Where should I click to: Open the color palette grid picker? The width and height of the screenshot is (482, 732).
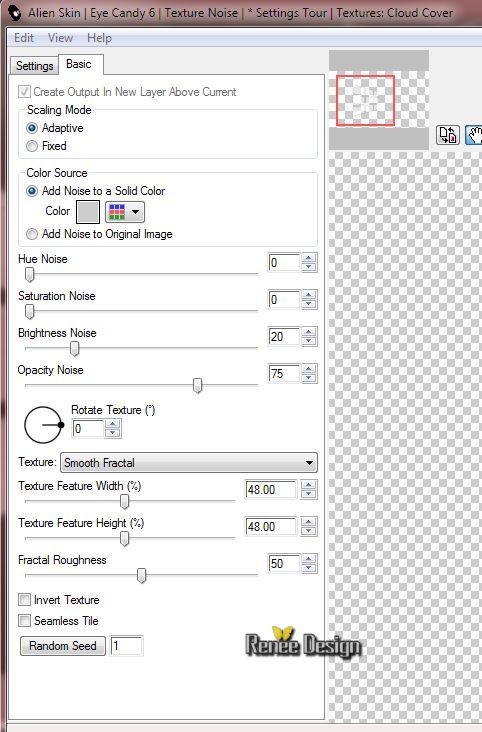tap(125, 212)
